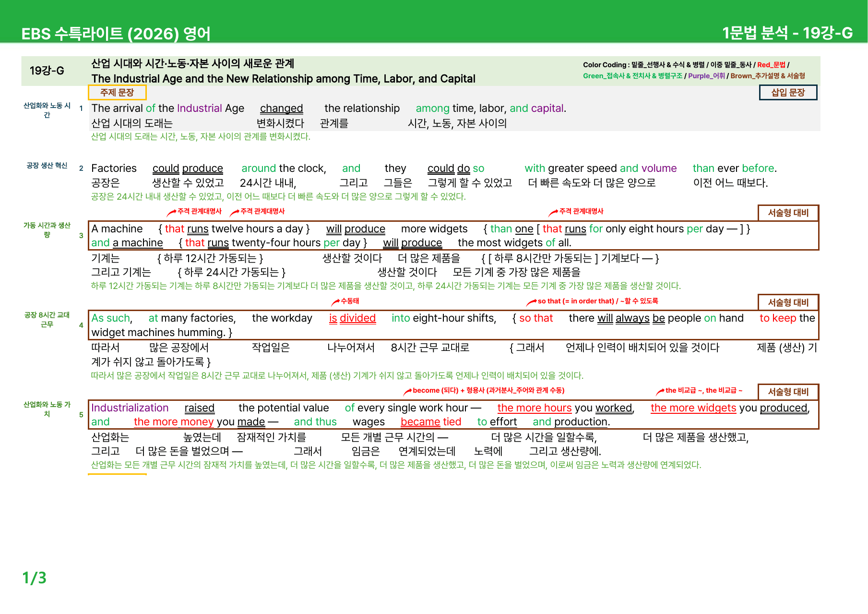The height and width of the screenshot is (614, 868).
Task: Click 'could produce' in sentence 2
Action: 188,169
